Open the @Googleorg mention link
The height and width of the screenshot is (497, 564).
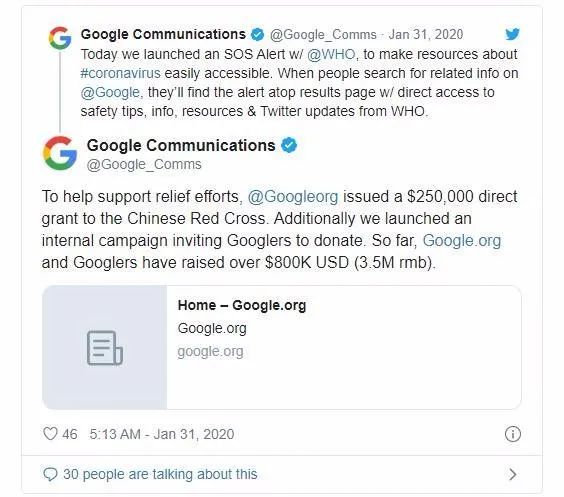(293, 197)
